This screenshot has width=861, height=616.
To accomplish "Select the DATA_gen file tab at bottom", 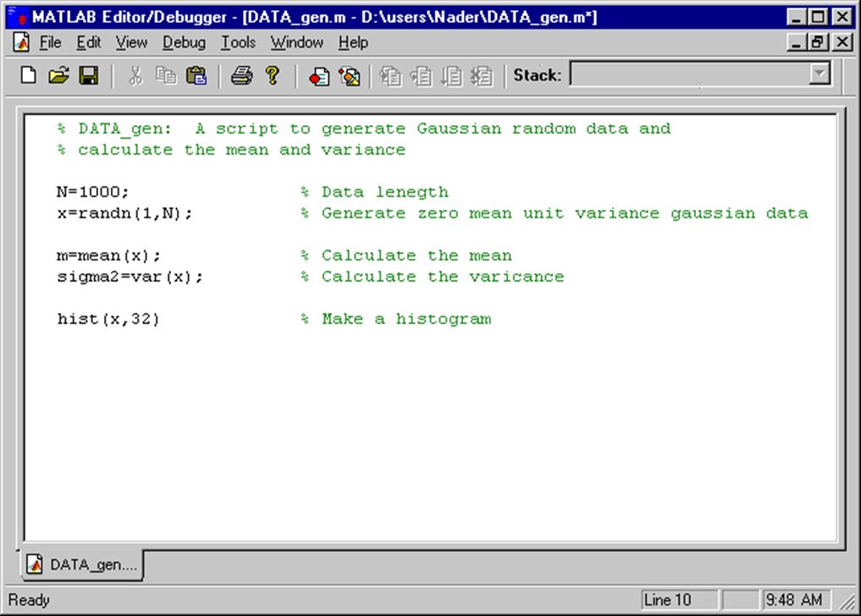I will pyautogui.click(x=82, y=564).
